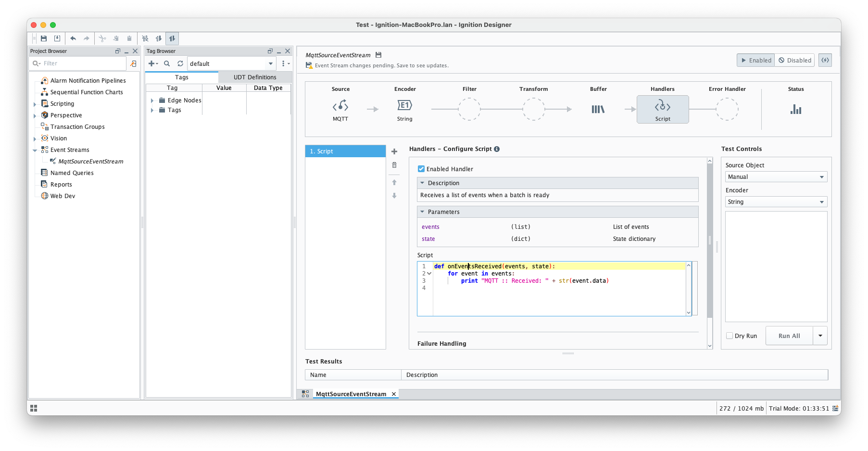Expand the Edge Nodes folder

point(152,100)
